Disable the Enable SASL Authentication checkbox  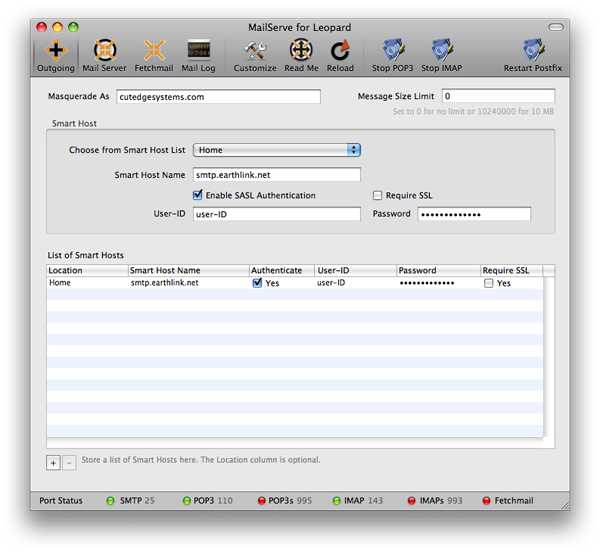(198, 196)
